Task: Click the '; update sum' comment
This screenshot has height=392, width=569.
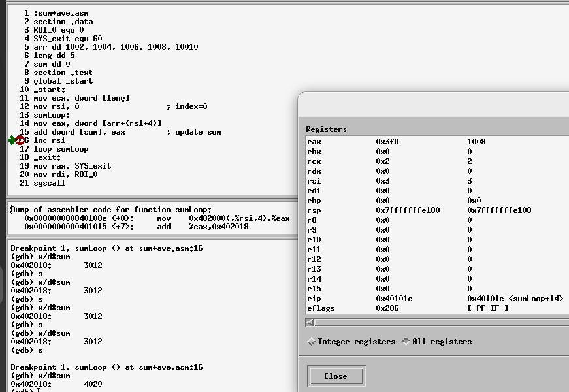Action: (x=194, y=132)
